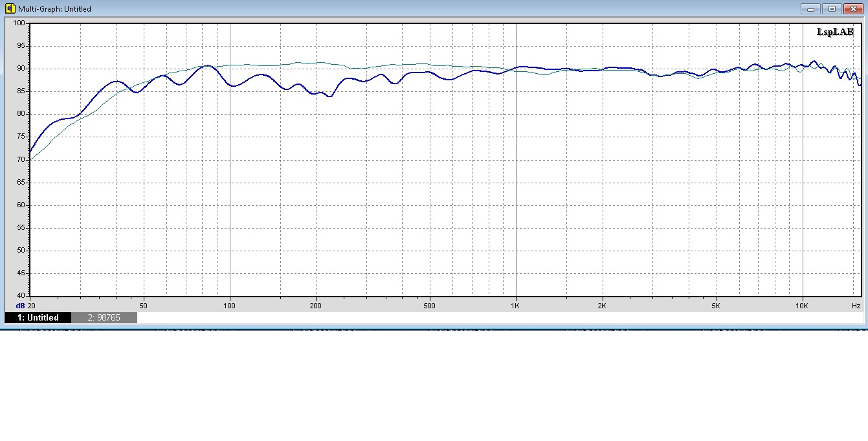The image size is (868, 441).
Task: Click the 100 dB level axis label
Action: [19, 23]
